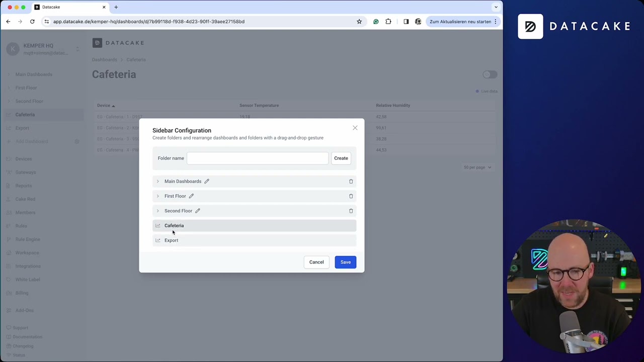Open the tab search dropdown arrow
644x362 pixels.
[496, 7]
